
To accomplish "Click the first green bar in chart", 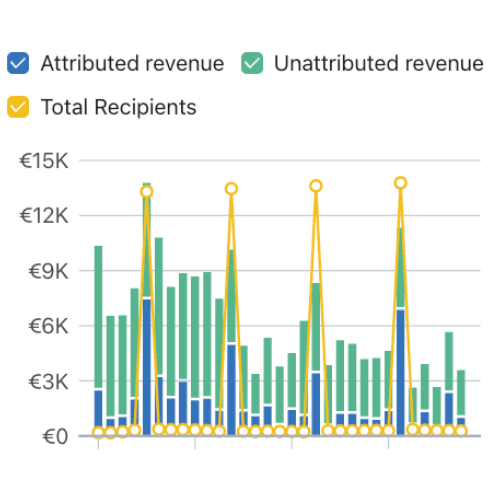I will tap(98, 317).
